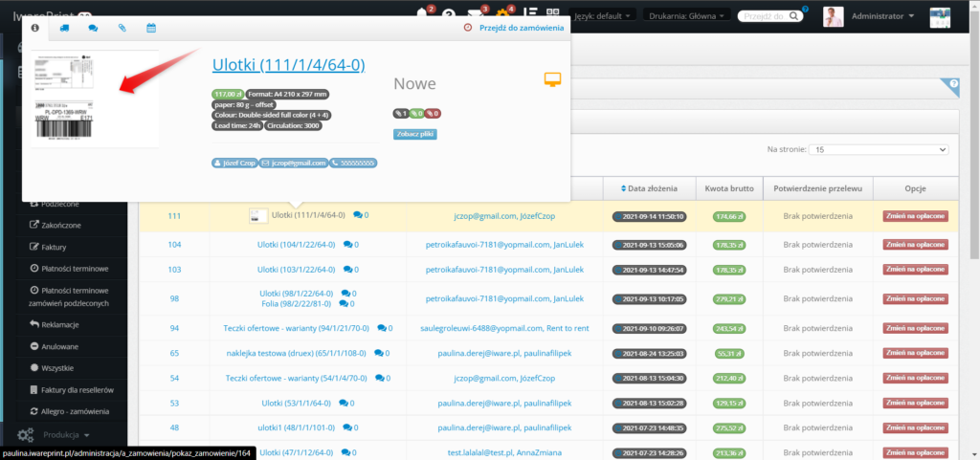980x460 pixels.
Task: Open the 'Ulotki (111/1/4/64-0)' popup title link
Action: click(x=288, y=65)
